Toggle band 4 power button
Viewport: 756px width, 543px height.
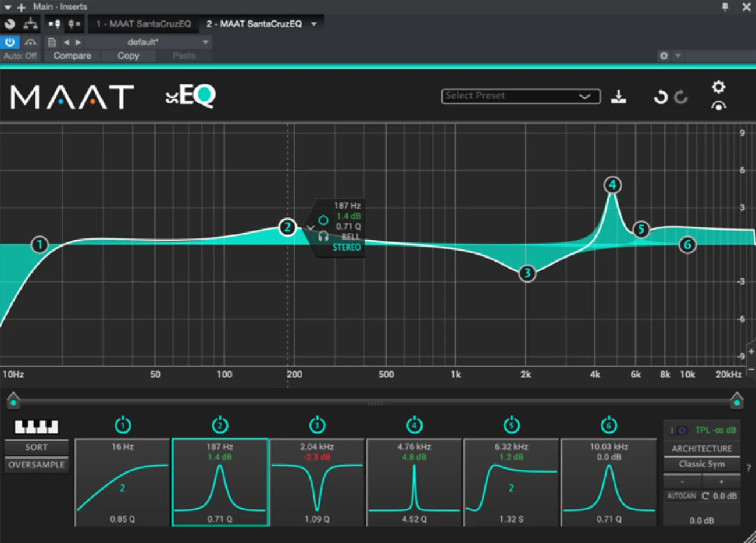(414, 425)
